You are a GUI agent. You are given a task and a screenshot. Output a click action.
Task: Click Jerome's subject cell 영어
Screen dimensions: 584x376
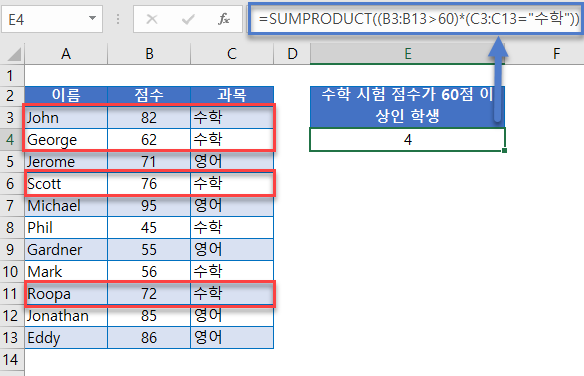pyautogui.click(x=232, y=162)
